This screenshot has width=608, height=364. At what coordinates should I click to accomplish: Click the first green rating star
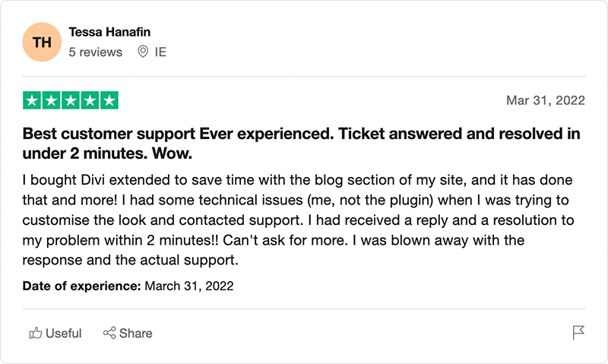[x=32, y=100]
